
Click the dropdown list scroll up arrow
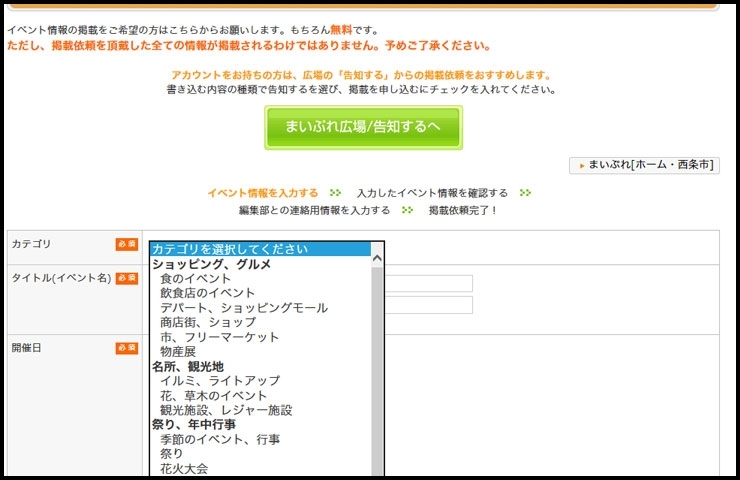click(377, 257)
